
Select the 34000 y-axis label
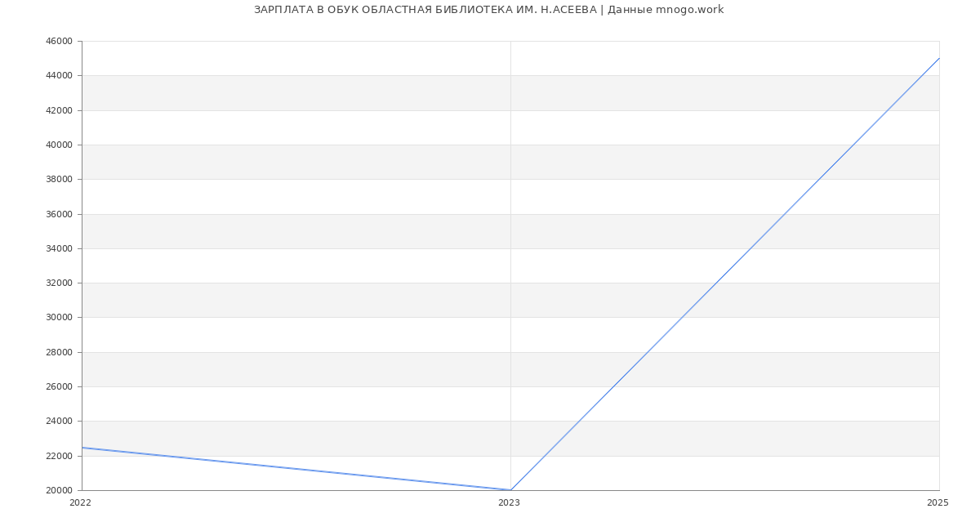60,248
